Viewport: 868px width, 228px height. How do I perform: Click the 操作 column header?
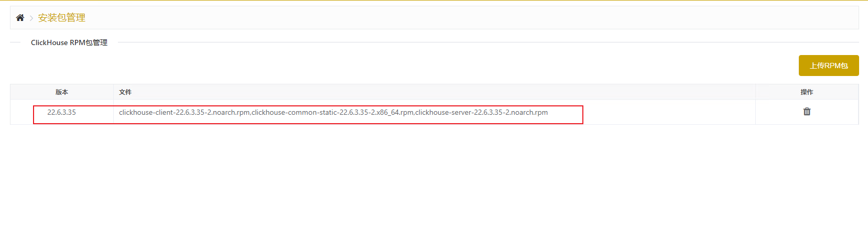[807, 92]
